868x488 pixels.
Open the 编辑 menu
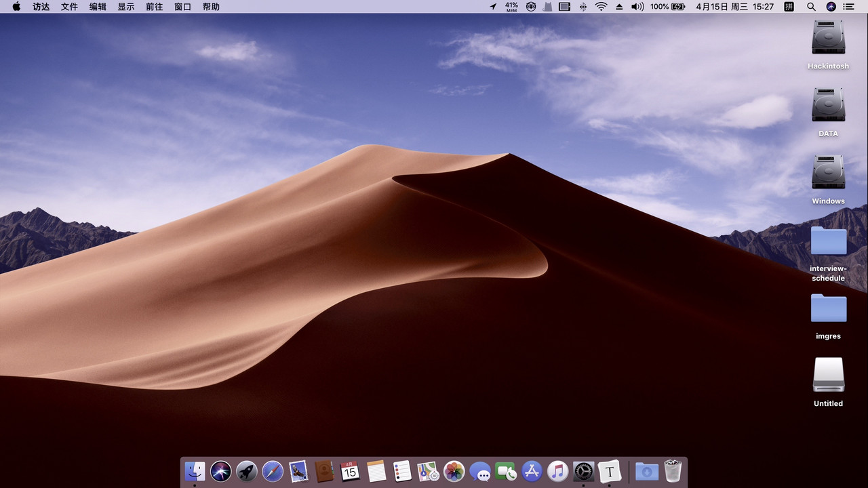coord(98,7)
